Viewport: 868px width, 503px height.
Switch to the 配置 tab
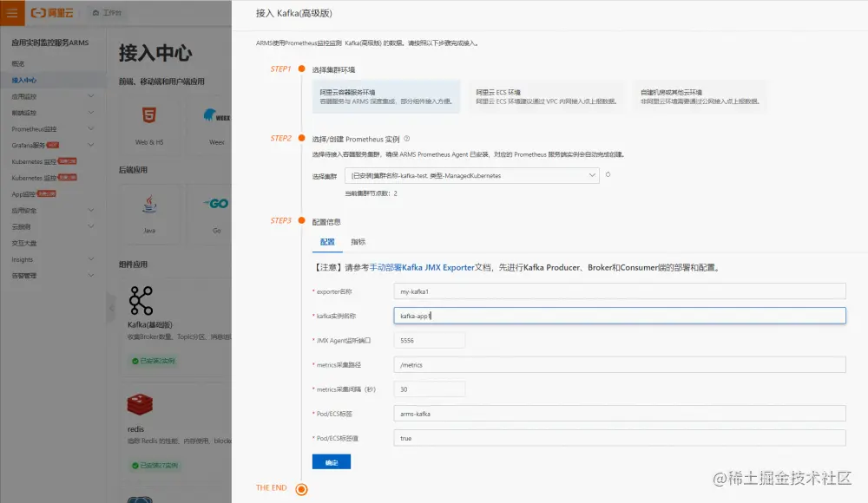click(x=327, y=242)
